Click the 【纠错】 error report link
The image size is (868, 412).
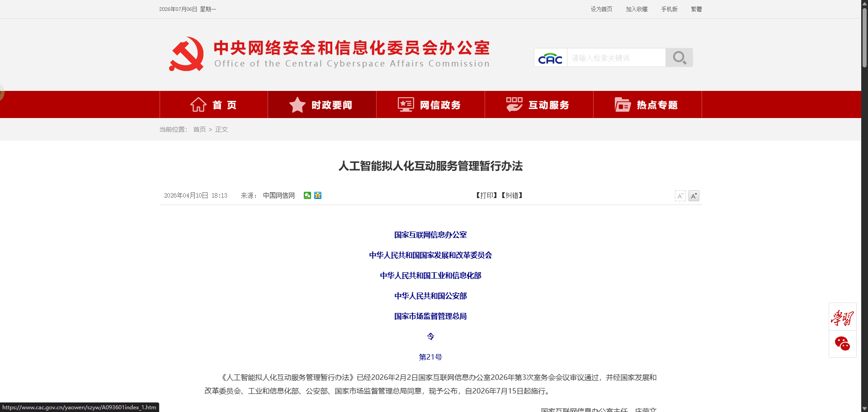[512, 195]
